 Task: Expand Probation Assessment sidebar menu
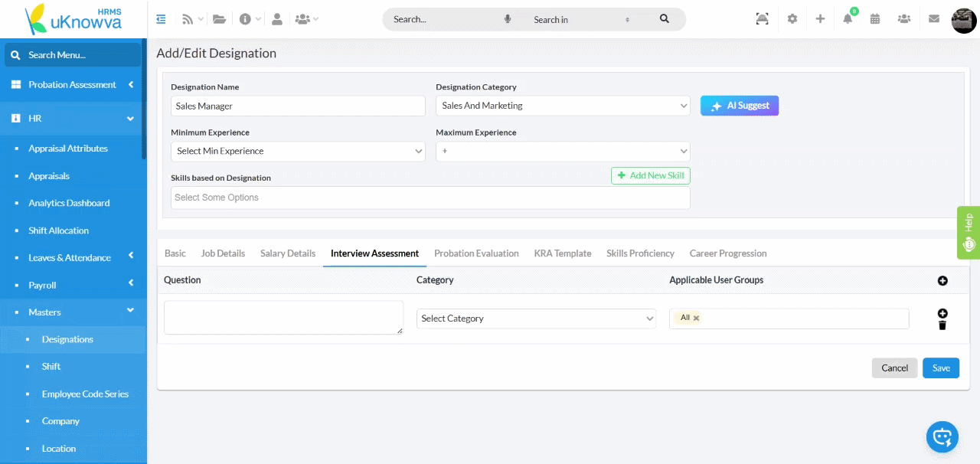73,85
